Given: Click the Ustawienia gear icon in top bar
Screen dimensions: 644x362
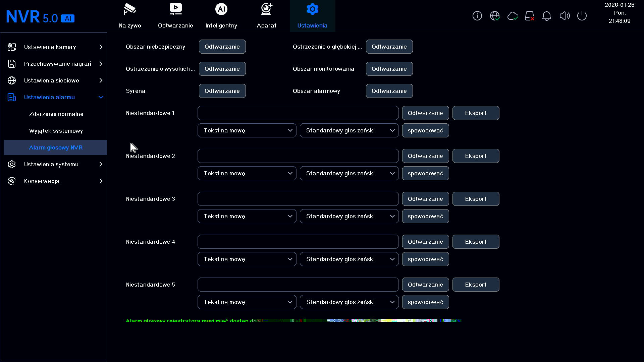Looking at the screenshot, I should pyautogui.click(x=312, y=9).
